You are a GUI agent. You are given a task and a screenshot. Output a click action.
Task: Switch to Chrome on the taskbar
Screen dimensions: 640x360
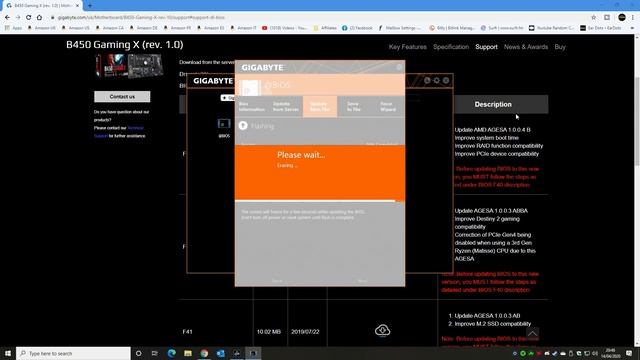coord(204,353)
